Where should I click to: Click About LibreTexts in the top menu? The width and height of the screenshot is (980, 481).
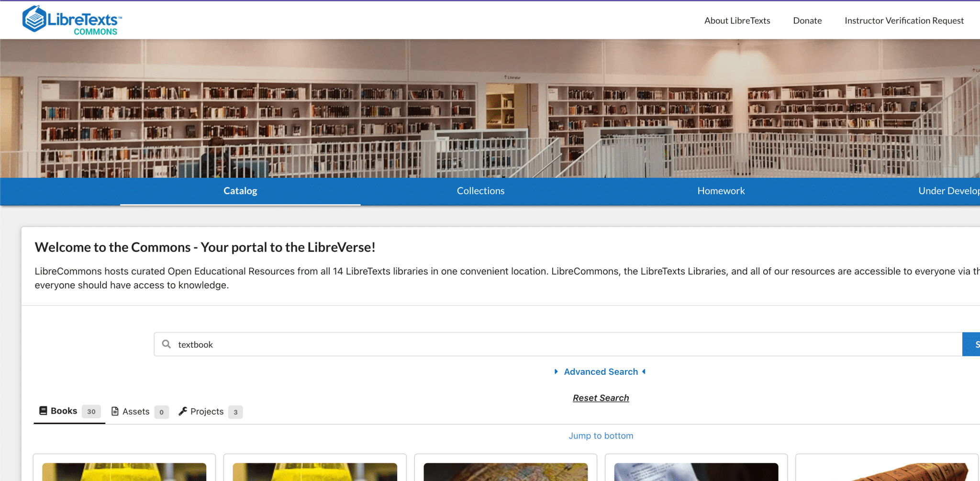pyautogui.click(x=737, y=20)
